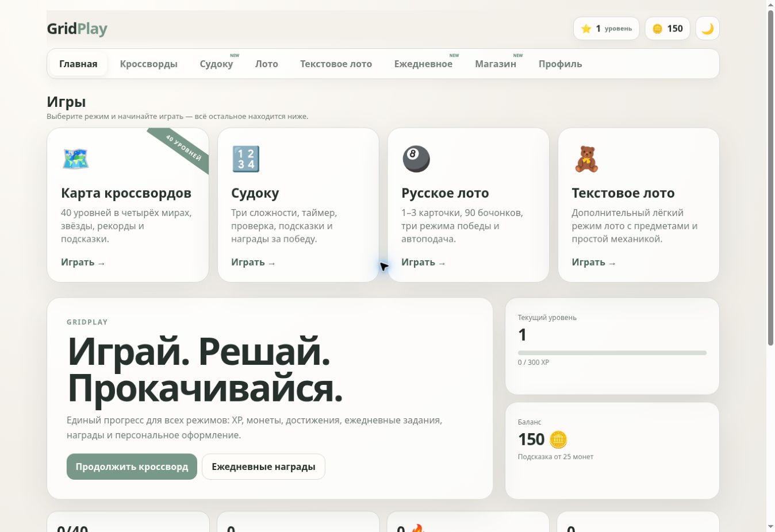
Task: Click the gold coin icon in the Баланс card
Action: click(x=558, y=440)
